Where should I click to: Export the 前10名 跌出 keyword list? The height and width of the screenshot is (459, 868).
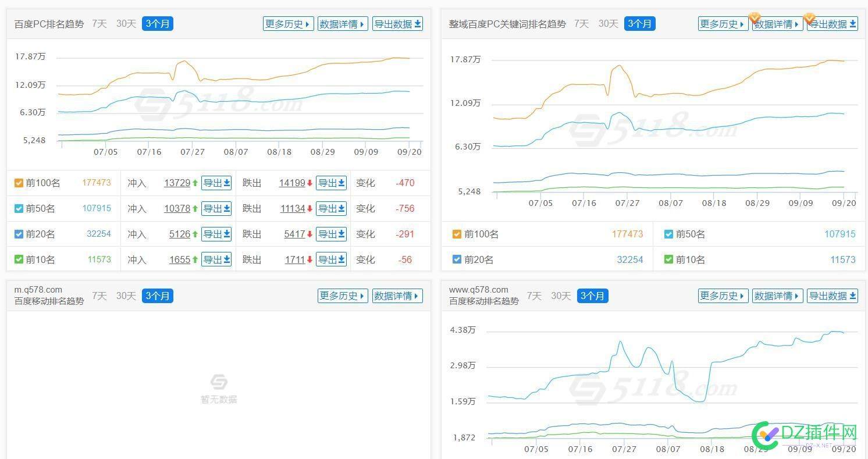coord(331,259)
